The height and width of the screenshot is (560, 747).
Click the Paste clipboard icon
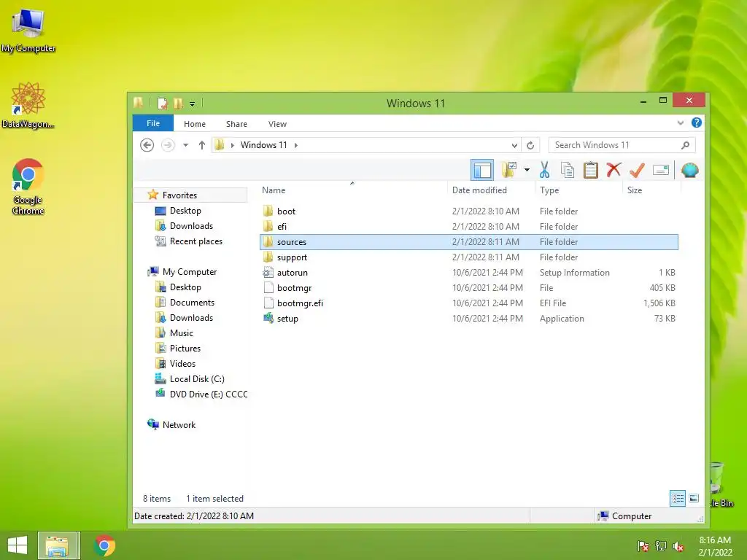click(x=591, y=169)
